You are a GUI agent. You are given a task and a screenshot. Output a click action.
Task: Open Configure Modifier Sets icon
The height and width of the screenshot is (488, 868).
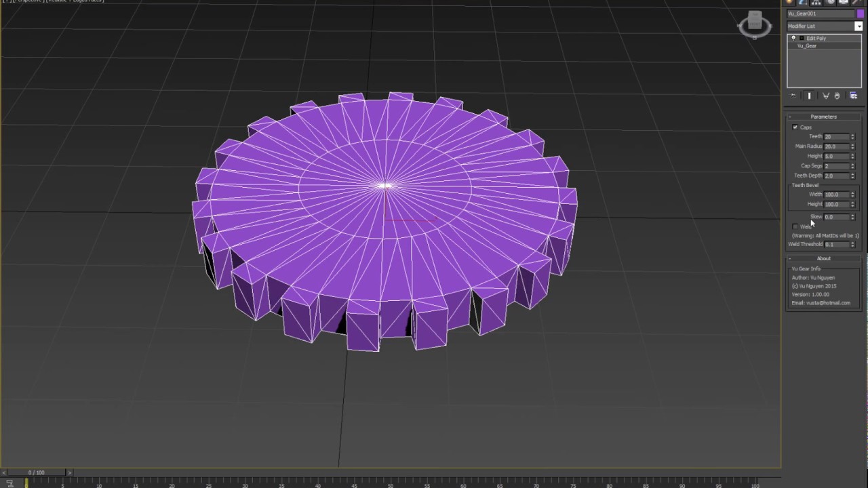853,96
